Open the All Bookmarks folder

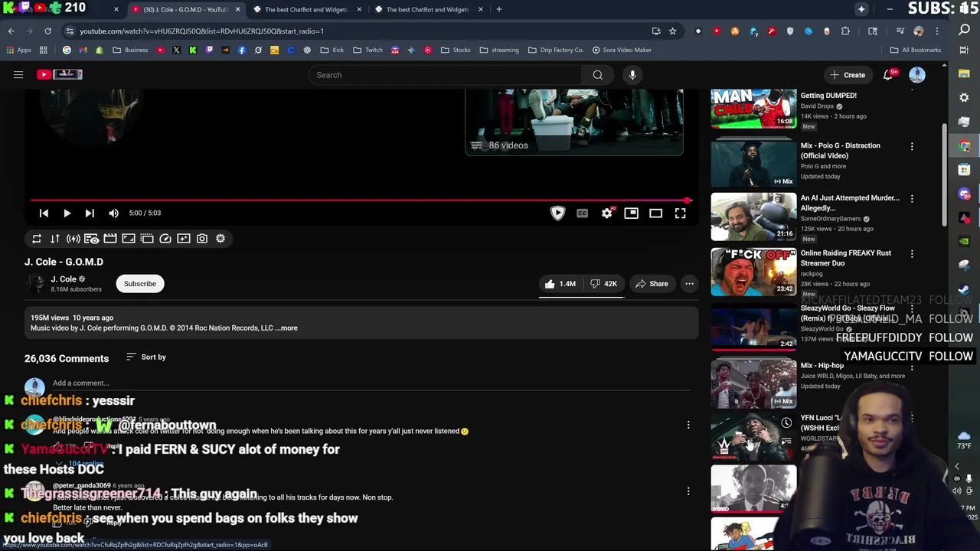pos(916,50)
